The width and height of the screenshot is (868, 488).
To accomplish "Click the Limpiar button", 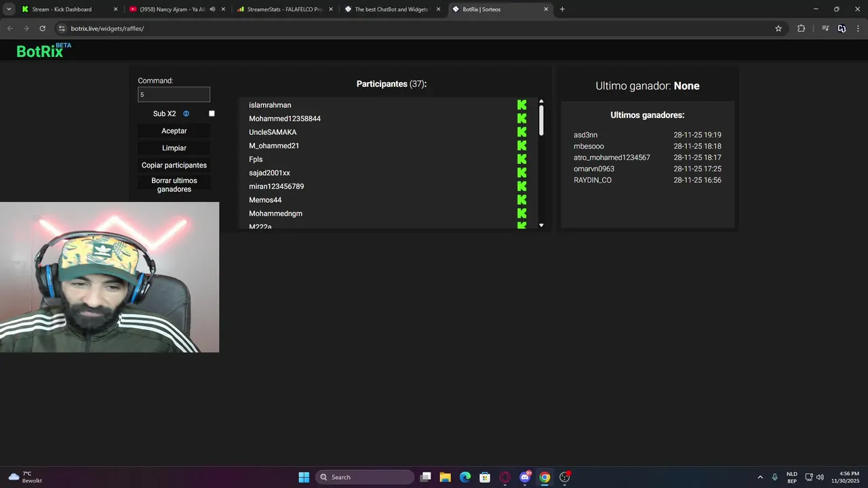I will pos(174,148).
